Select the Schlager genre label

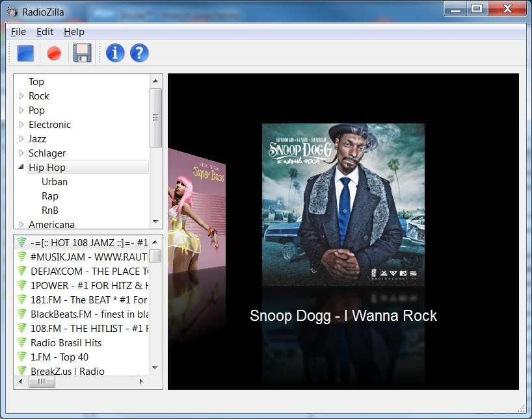pyautogui.click(x=47, y=153)
